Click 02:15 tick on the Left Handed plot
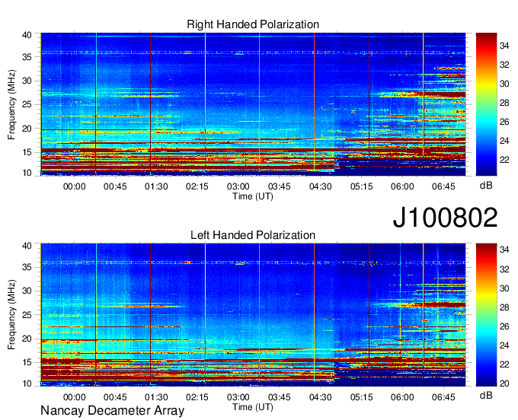Image resolution: width=518 pixels, height=420 pixels. [x=197, y=397]
